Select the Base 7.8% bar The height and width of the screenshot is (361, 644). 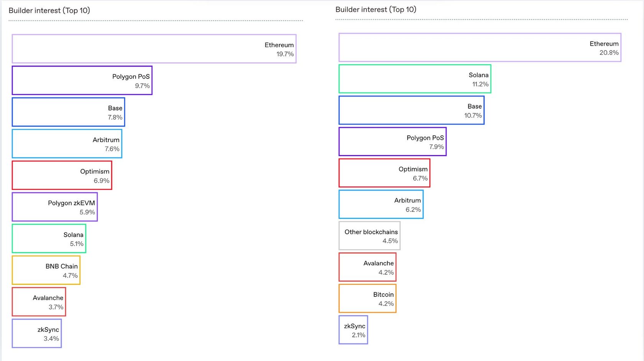(x=68, y=112)
